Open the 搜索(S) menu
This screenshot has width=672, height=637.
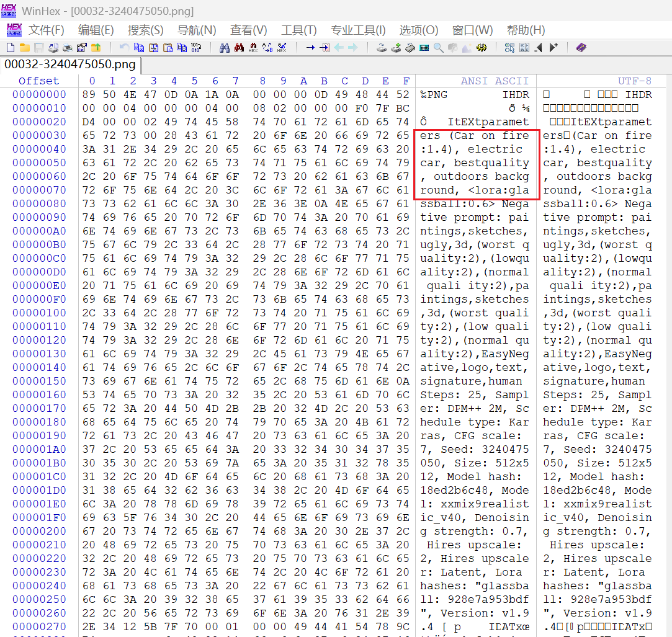click(x=145, y=30)
